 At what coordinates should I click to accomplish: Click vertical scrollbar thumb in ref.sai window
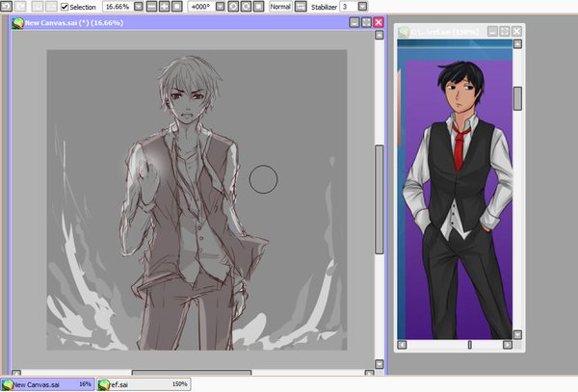pos(517,98)
